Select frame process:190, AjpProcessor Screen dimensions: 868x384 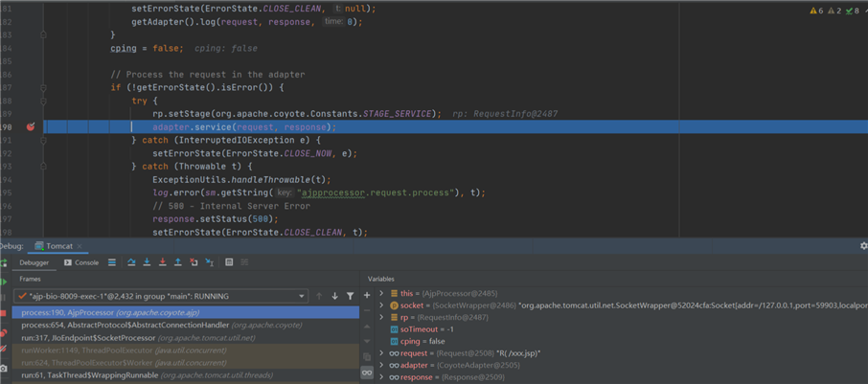click(x=186, y=312)
